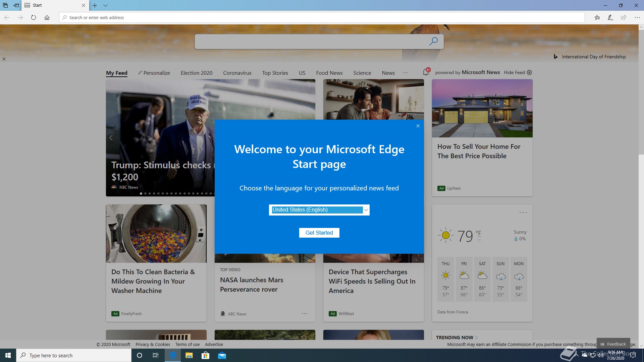Click the Add notes pen icon

click(610, 17)
